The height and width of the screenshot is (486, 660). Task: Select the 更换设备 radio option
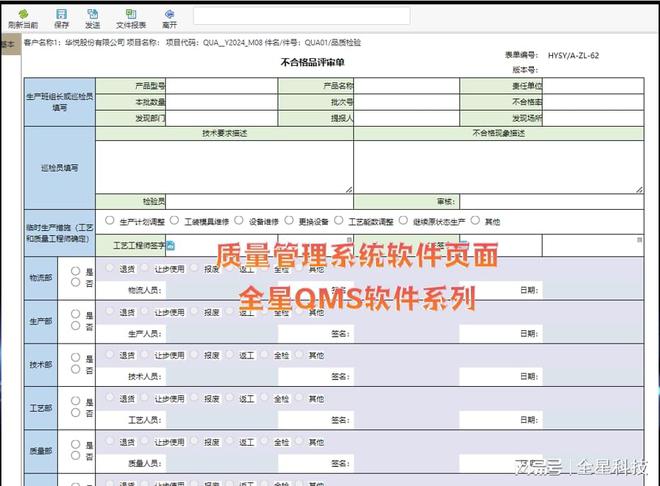click(x=289, y=220)
